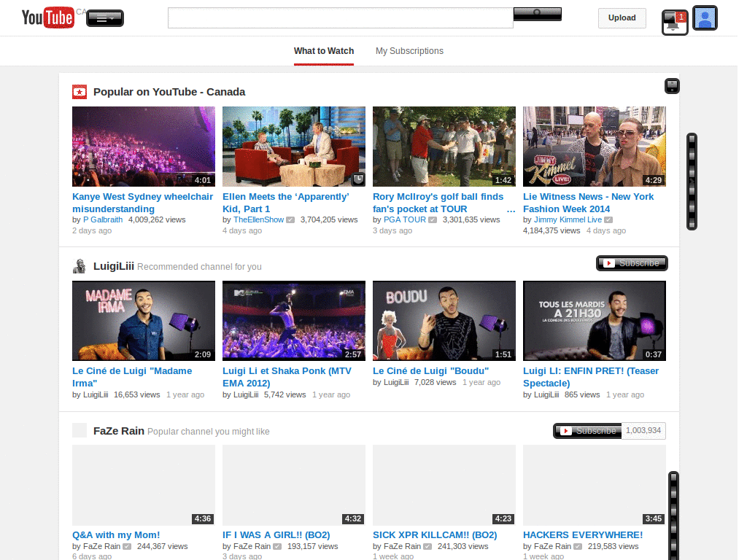Click the vertical scrollbar beside Popular section
Image resolution: width=747 pixels, height=560 pixels.
pyautogui.click(x=692, y=182)
